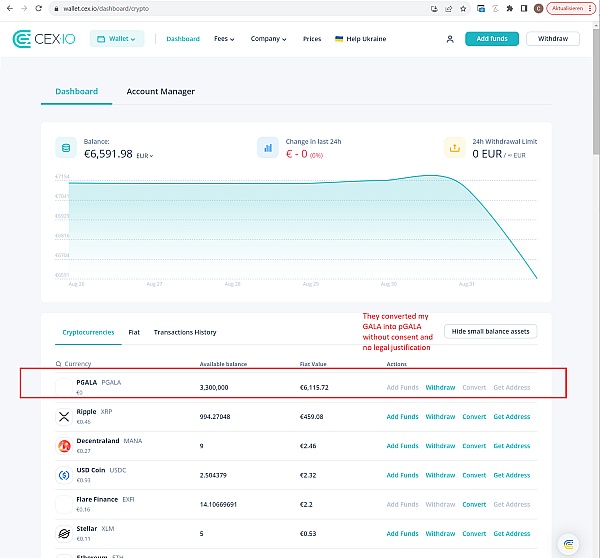Get Address for Ripple XRP
The height and width of the screenshot is (558, 600).
click(512, 416)
